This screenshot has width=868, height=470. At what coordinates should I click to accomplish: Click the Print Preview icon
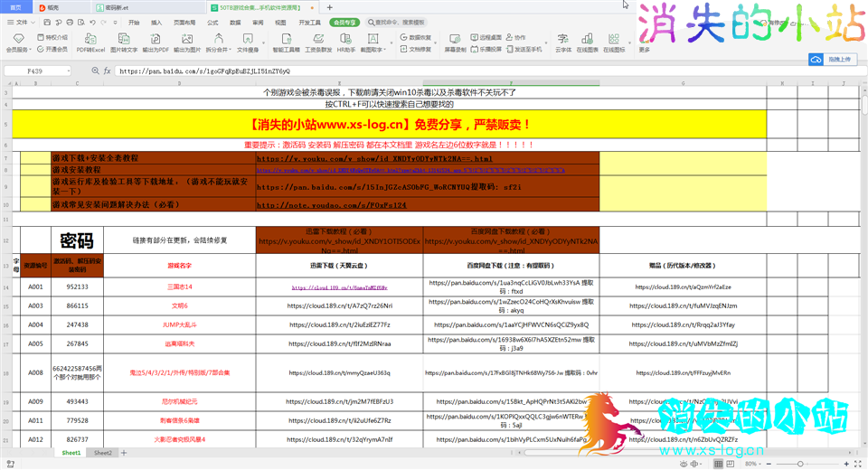point(81,23)
